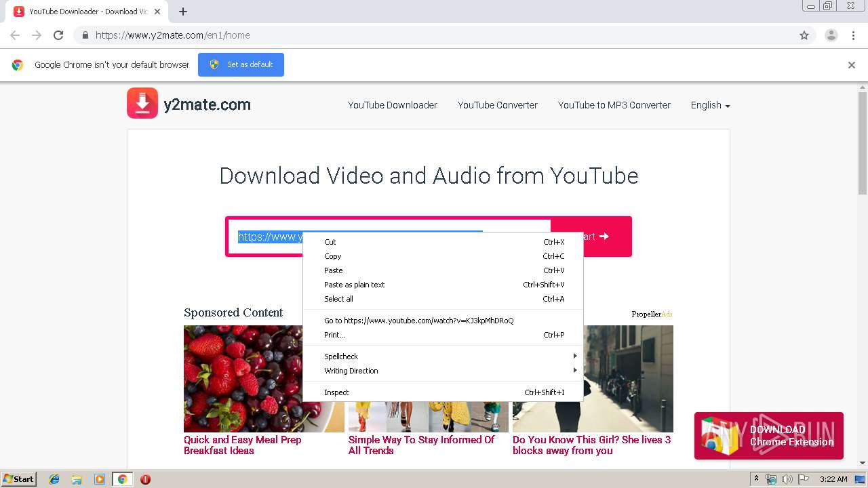Choose Cut from the context menu

(x=443, y=242)
